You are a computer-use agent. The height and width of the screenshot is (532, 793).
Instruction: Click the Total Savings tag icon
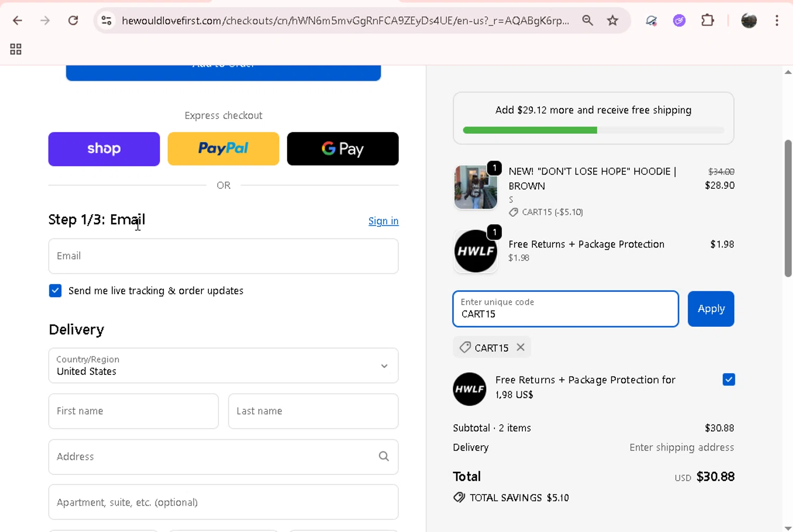(459, 498)
